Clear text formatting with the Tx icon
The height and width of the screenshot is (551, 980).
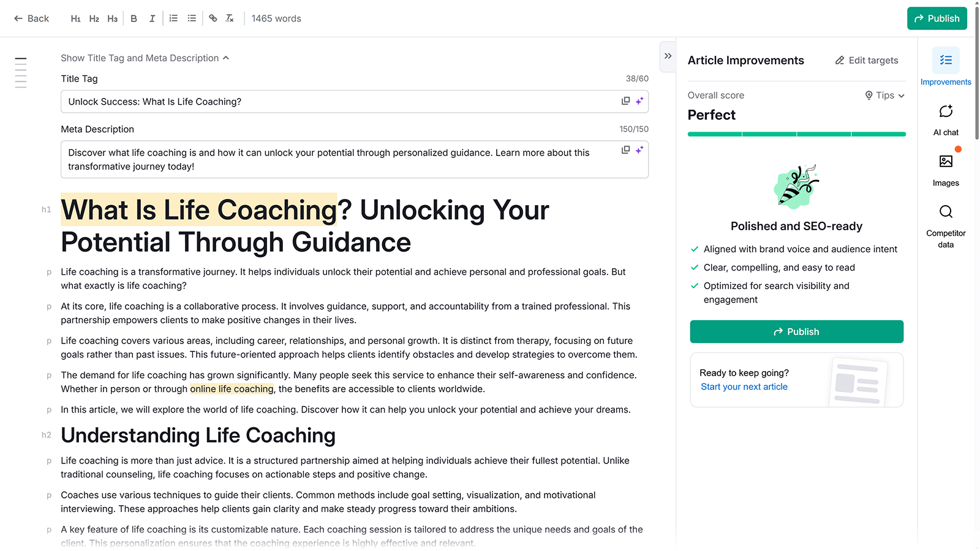(230, 18)
